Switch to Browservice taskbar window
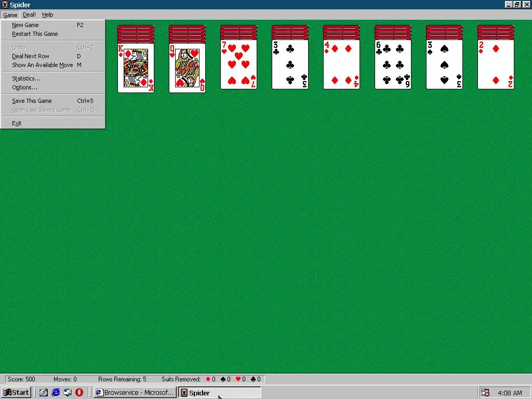Screen dimensions: 532x399 pos(135,393)
